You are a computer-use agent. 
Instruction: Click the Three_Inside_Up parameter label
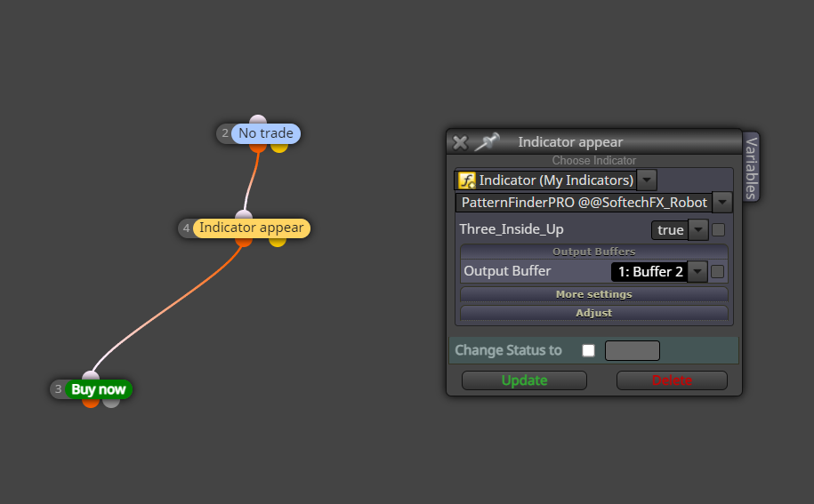(x=512, y=229)
